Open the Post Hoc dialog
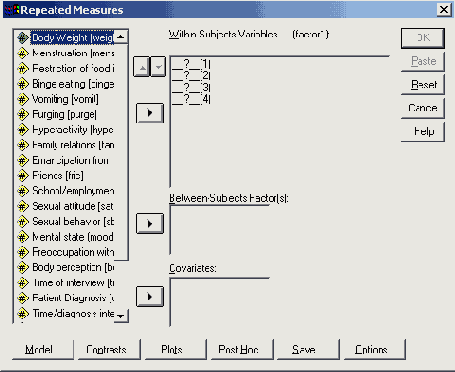Screen dimensions: 455x372 coord(242,349)
